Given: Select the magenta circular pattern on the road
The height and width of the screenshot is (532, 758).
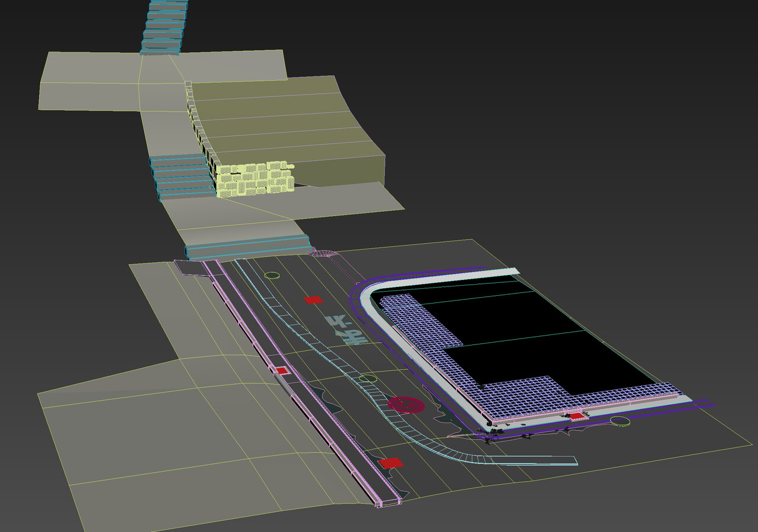Looking at the screenshot, I should point(406,404).
